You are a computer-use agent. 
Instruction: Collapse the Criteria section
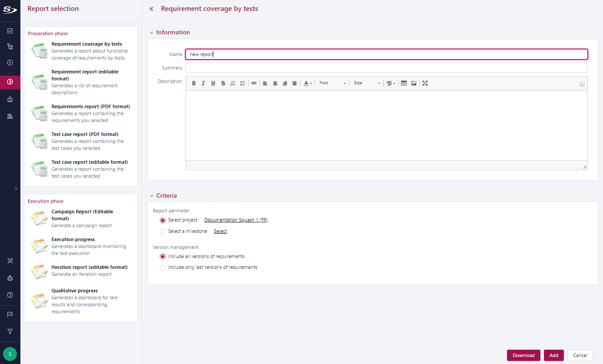point(152,196)
